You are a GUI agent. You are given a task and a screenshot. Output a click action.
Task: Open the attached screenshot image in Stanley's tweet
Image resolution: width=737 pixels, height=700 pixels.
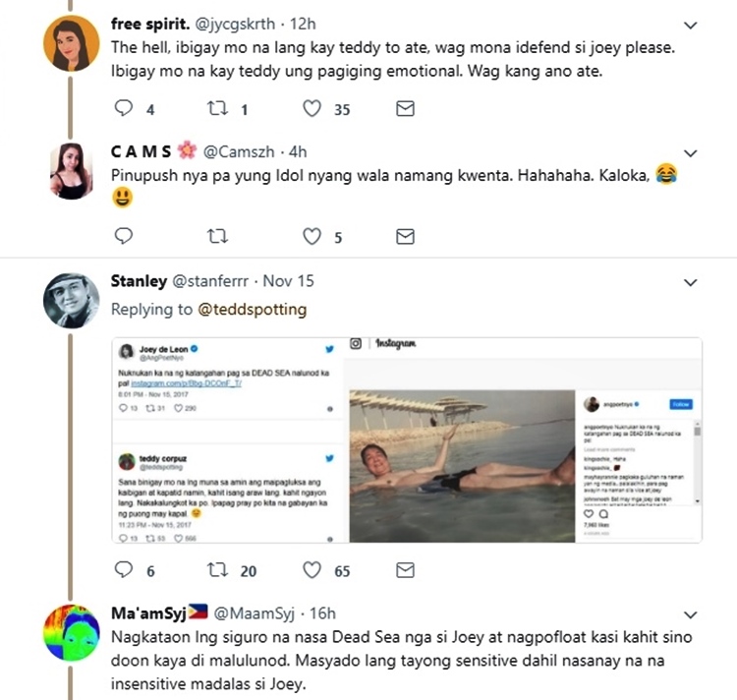pyautogui.click(x=406, y=440)
